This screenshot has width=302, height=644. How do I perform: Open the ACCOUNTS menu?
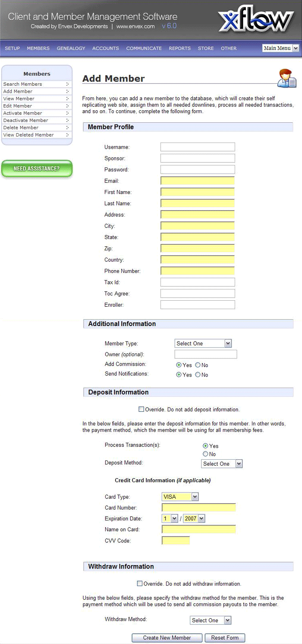click(x=106, y=48)
